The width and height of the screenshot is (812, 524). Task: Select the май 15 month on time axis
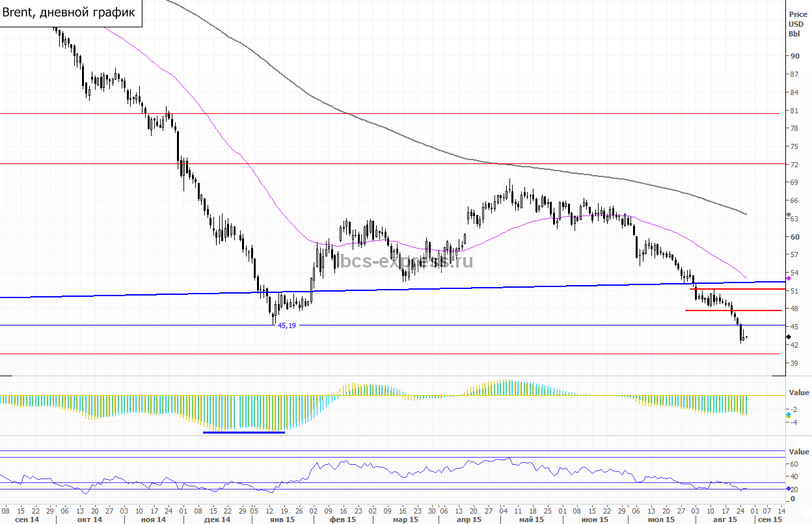click(x=531, y=519)
